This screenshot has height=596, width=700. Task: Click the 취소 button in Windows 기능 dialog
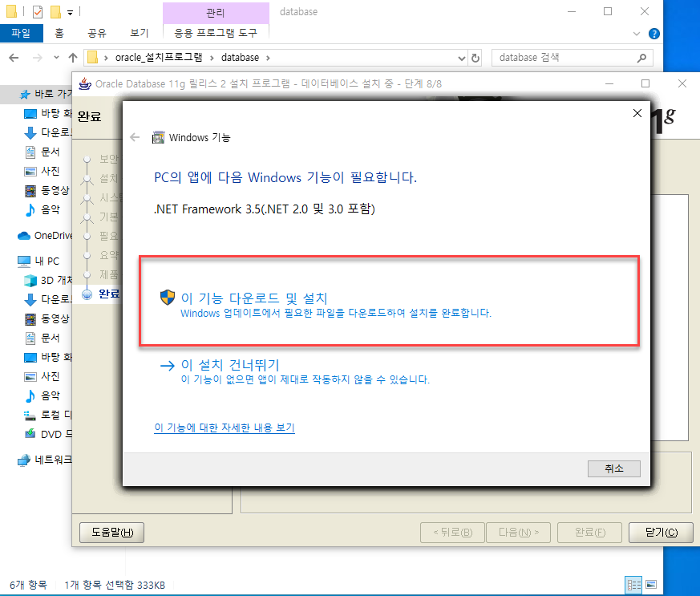click(614, 468)
